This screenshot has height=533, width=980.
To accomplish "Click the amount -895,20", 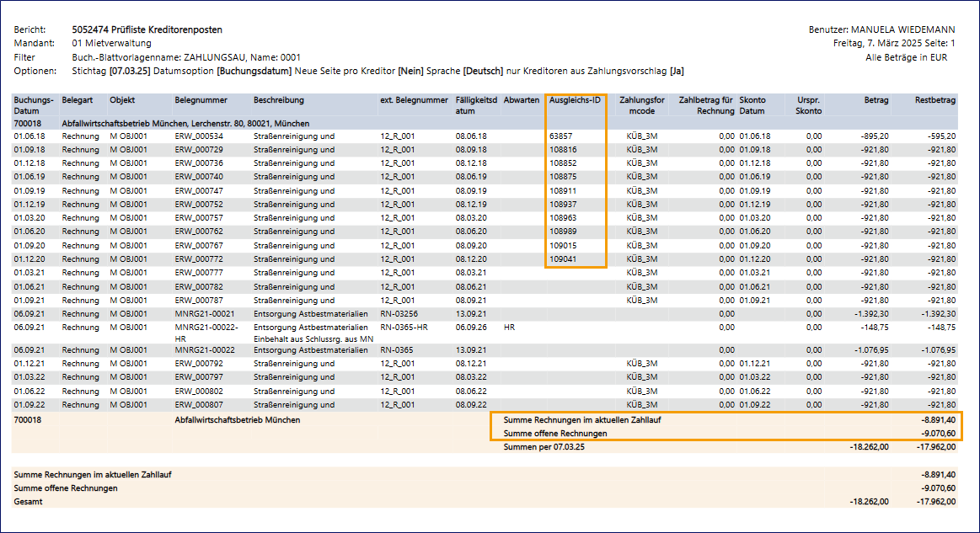I will pos(874,136).
